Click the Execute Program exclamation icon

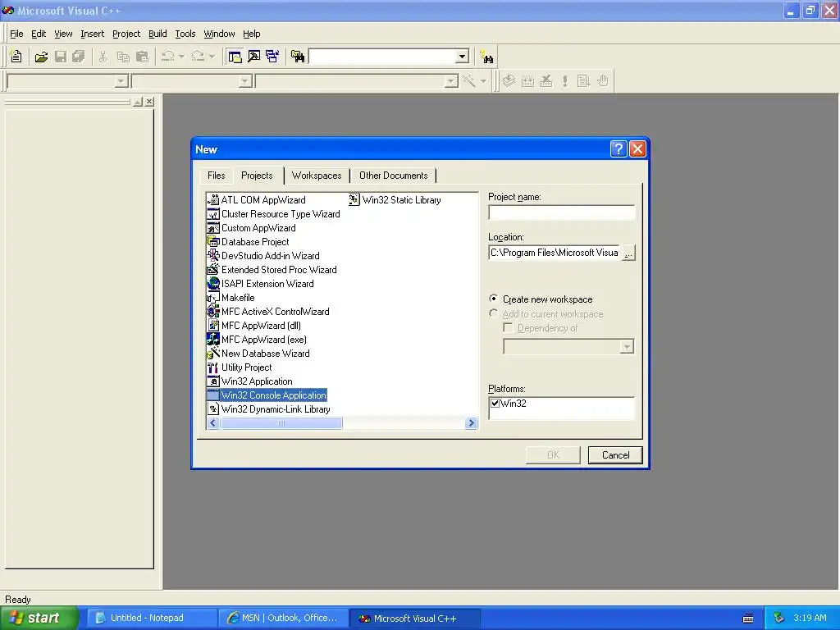pos(565,81)
